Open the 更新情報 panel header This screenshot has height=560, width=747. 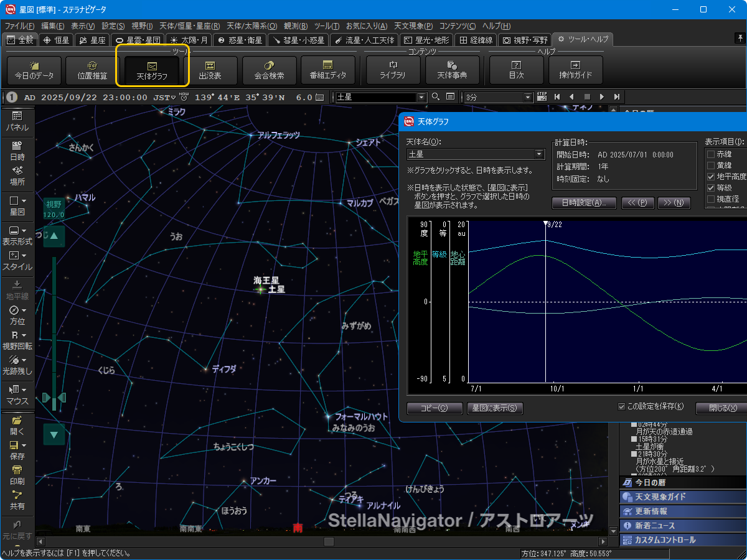683,511
